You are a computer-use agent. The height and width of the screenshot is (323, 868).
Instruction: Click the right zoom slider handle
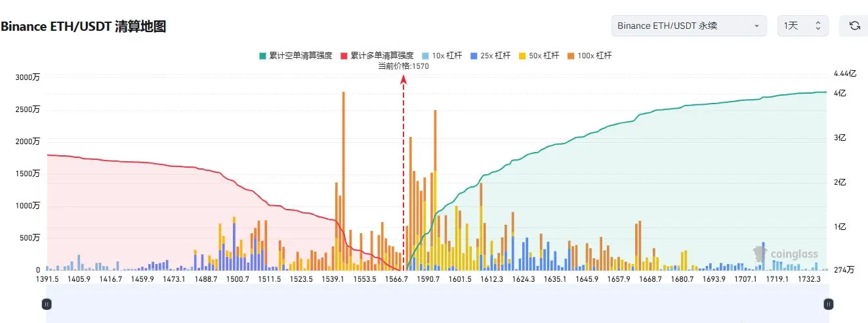pos(829,304)
